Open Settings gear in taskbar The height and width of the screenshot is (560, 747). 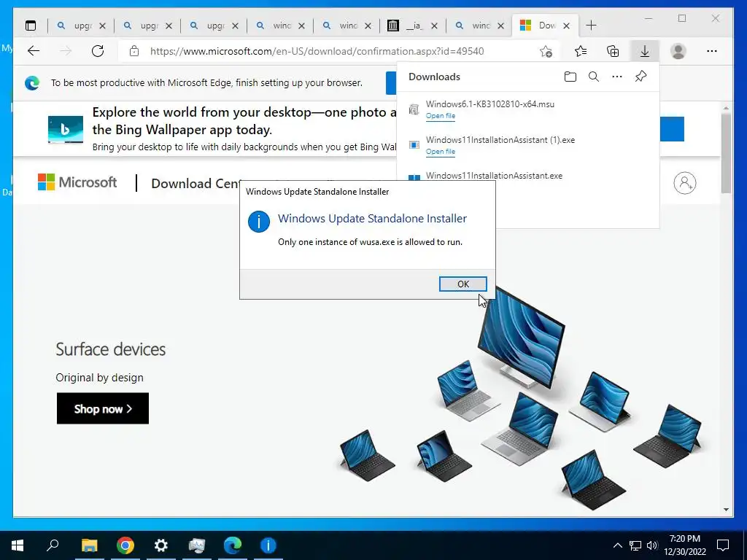pos(161,545)
